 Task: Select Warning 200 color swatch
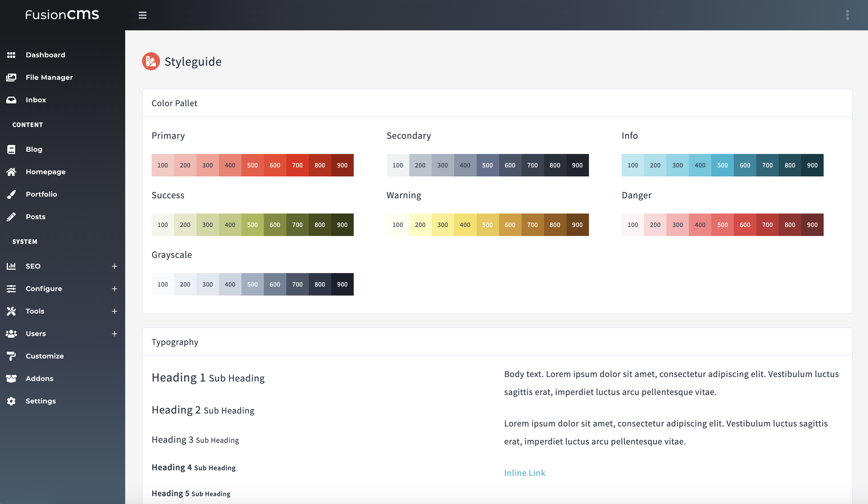tap(420, 225)
